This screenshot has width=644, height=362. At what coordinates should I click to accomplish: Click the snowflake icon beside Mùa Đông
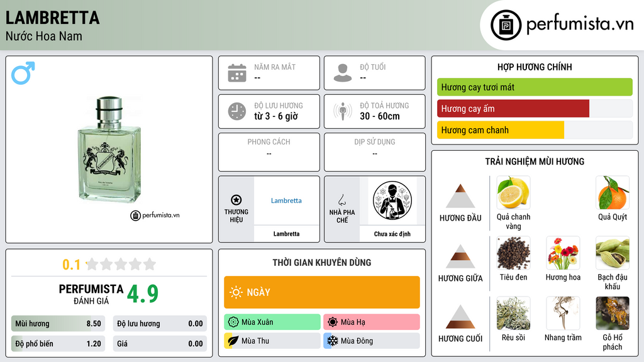click(x=333, y=341)
